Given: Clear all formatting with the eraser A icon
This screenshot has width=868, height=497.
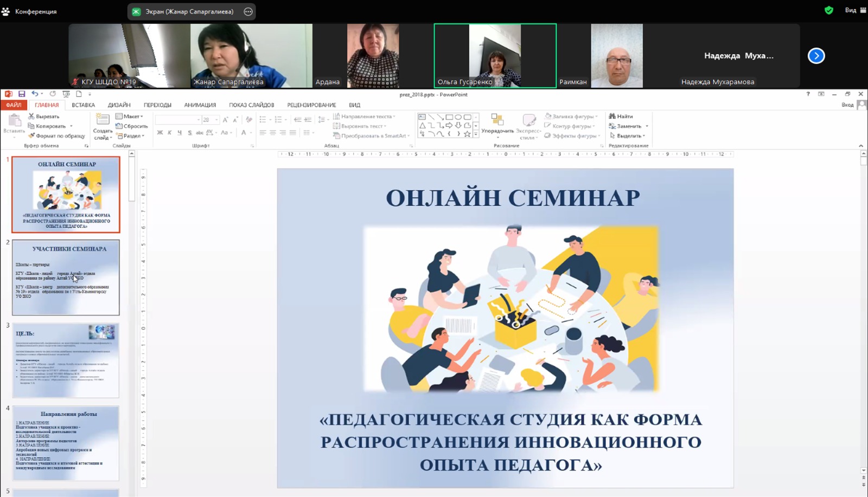Looking at the screenshot, I should [248, 120].
